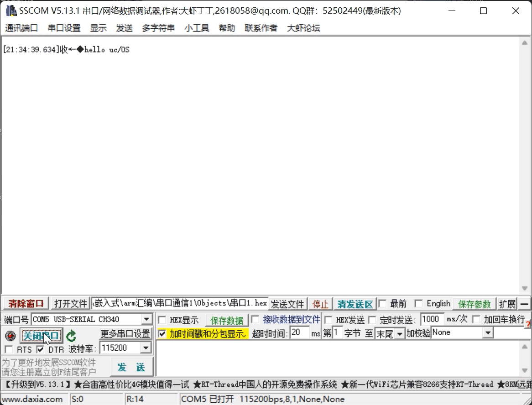This screenshot has width=532, height=405.
Task: Open the 多字符串 menu
Action: pyautogui.click(x=158, y=27)
